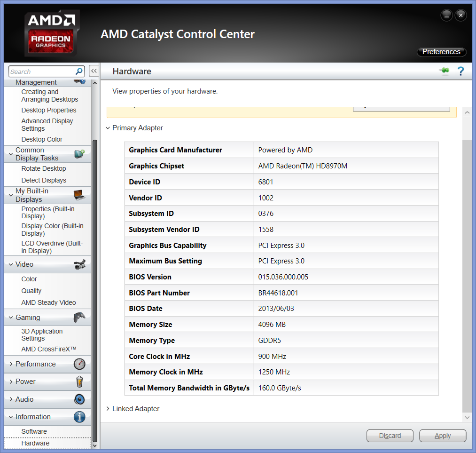476x453 pixels.
Task: Collapse the Video section
Action: coord(11,264)
